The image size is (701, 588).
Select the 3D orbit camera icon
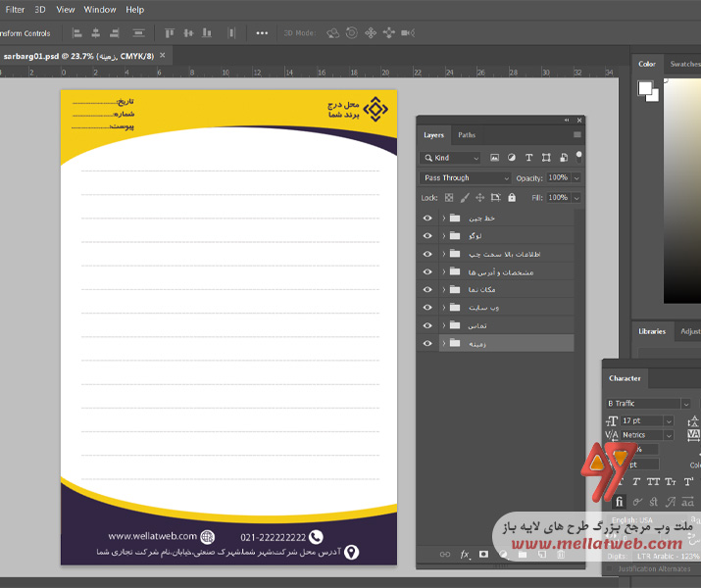coord(333,33)
